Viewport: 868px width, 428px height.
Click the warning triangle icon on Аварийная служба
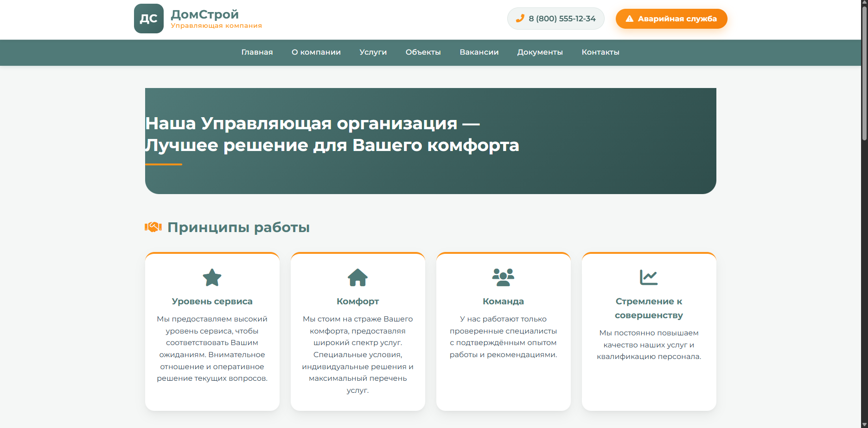pyautogui.click(x=629, y=19)
